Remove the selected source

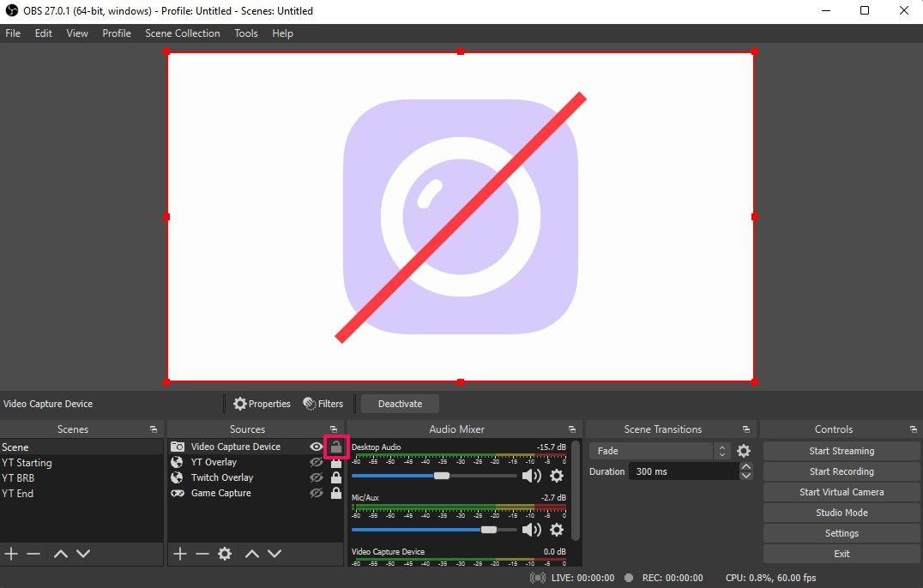coord(202,554)
